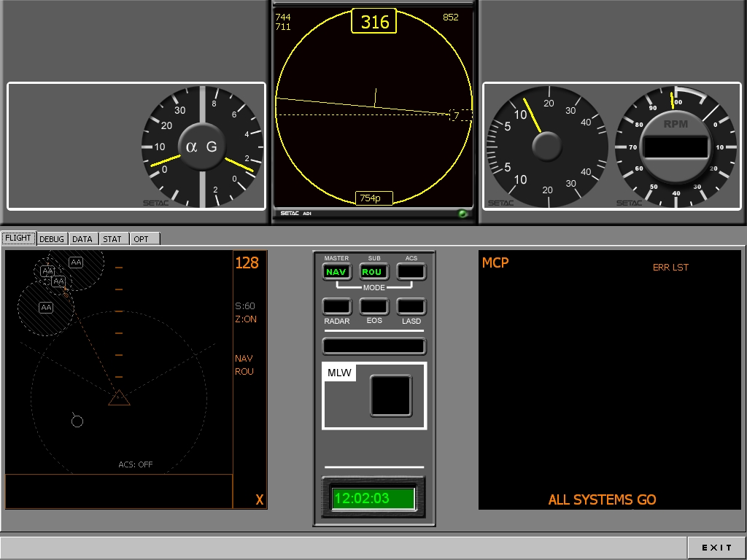747x560 pixels.
Task: Click the orange NAV label in the map sidebar
Action: click(x=244, y=358)
